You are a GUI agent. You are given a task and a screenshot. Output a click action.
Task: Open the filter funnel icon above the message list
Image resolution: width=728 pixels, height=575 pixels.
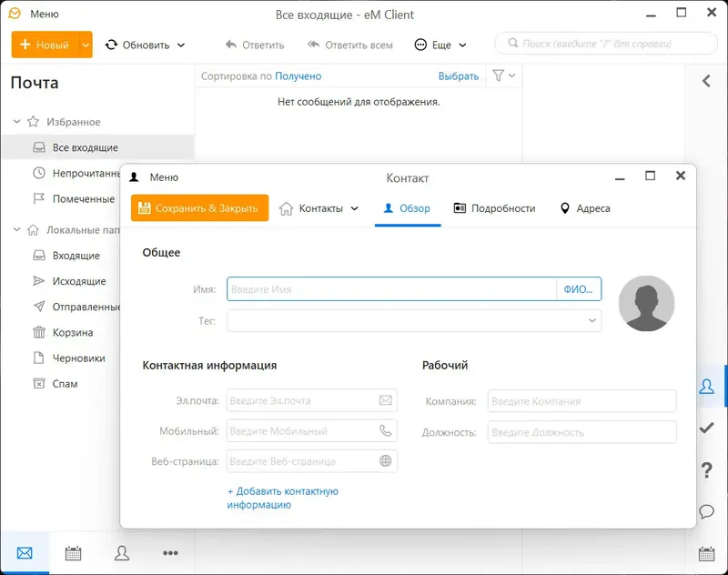coord(499,76)
